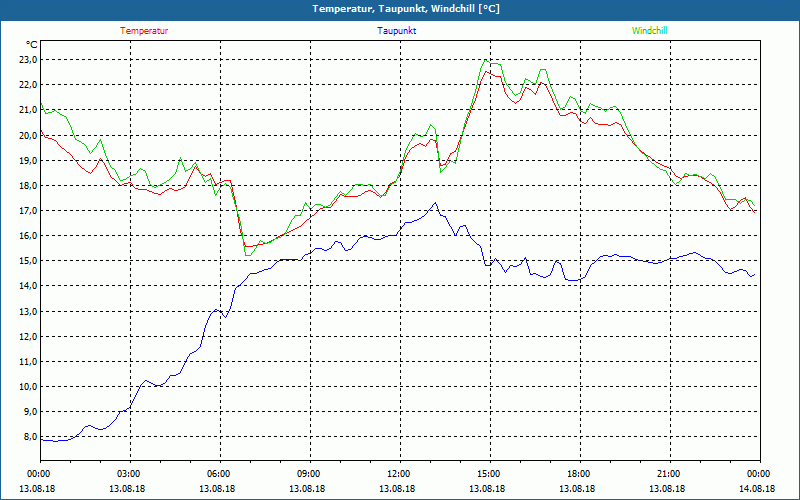Click the green Windchill peak near 15:00

click(x=485, y=60)
